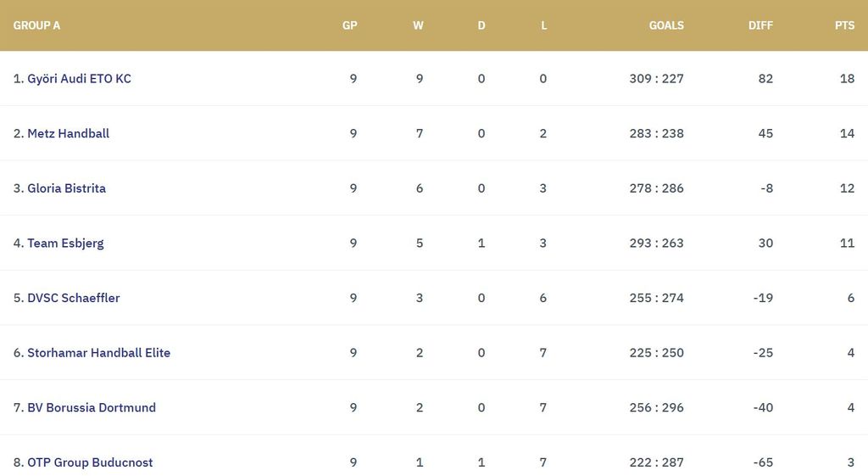Click Metz Handball's 14 points cell
The height and width of the screenshot is (476, 868).
click(x=847, y=133)
